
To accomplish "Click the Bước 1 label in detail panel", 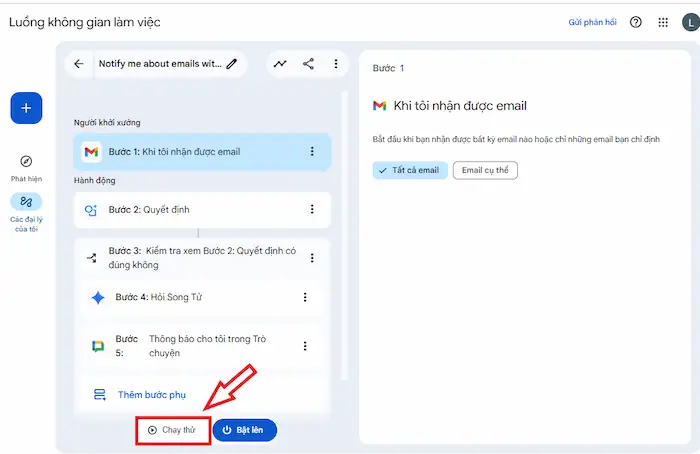I will click(388, 68).
